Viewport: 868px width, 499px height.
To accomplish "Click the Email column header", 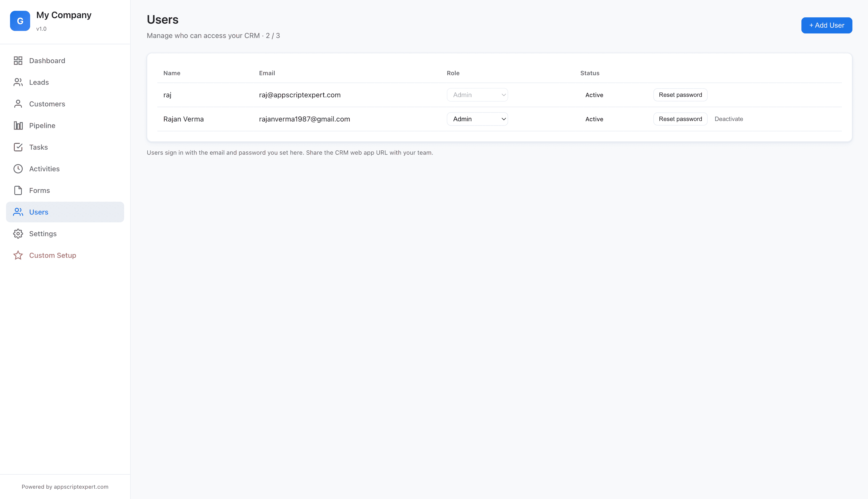I will pos(267,73).
